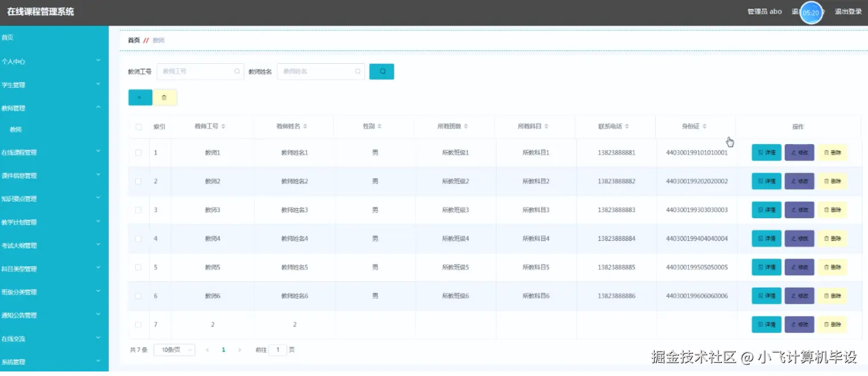Click 删除 for row 教师3

(833, 210)
